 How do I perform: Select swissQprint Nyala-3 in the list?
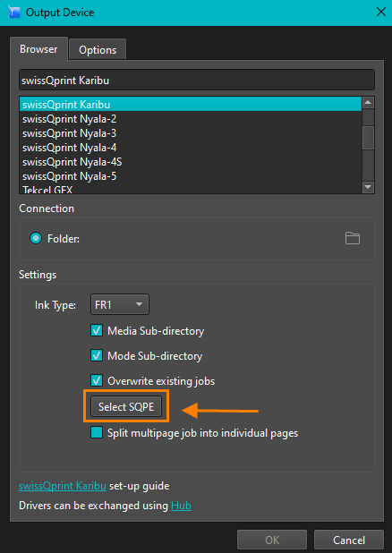click(190, 133)
